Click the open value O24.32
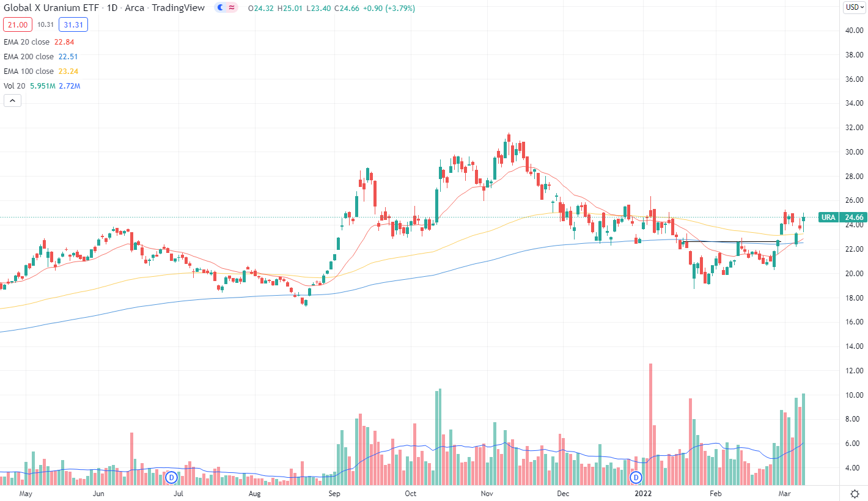The image size is (868, 501). click(262, 8)
